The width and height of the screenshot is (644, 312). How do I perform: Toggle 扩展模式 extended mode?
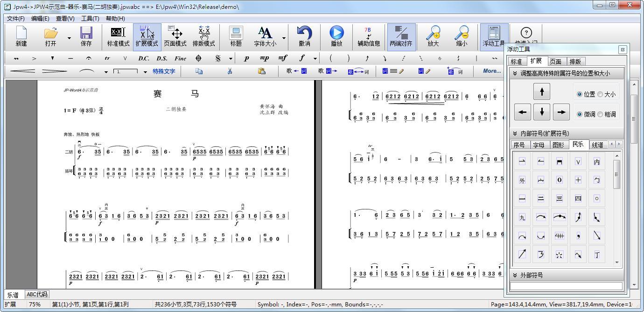click(147, 36)
